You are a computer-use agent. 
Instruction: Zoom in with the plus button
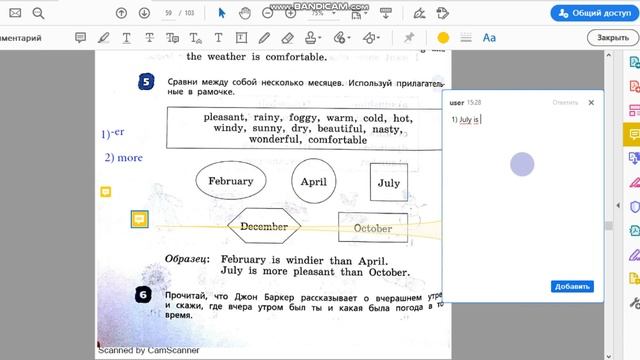click(x=290, y=13)
